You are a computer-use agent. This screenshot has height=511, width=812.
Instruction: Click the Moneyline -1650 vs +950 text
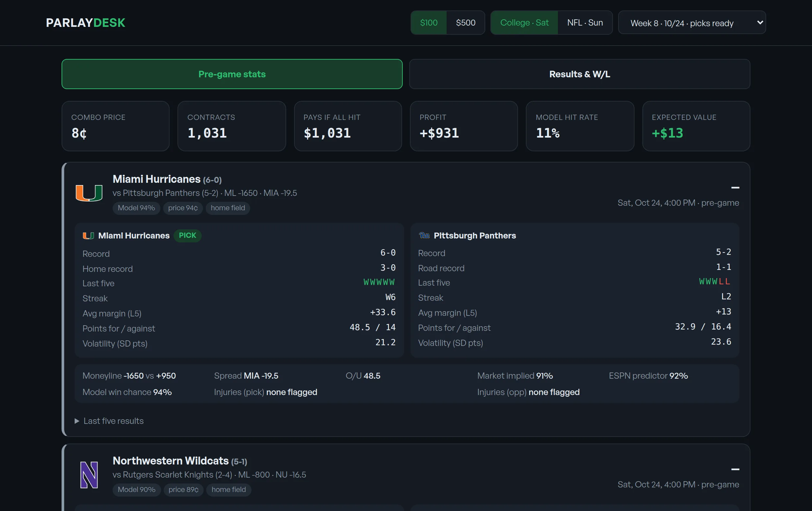point(129,376)
